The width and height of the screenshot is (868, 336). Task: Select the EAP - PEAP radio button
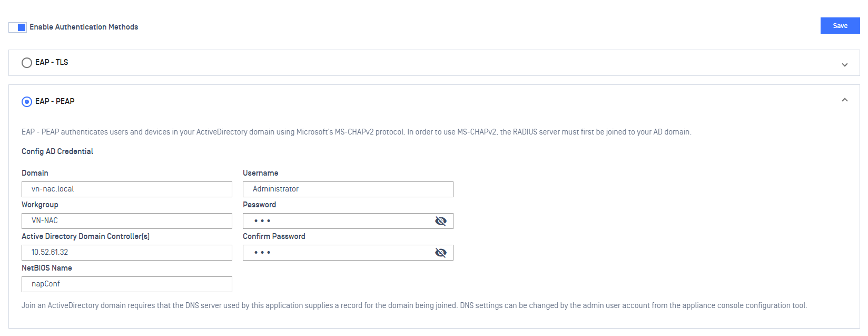(x=27, y=102)
